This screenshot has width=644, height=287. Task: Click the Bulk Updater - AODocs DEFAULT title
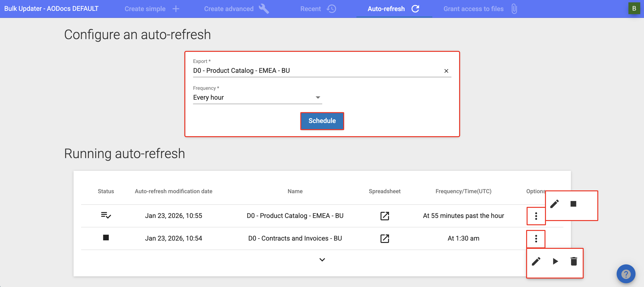click(x=51, y=8)
